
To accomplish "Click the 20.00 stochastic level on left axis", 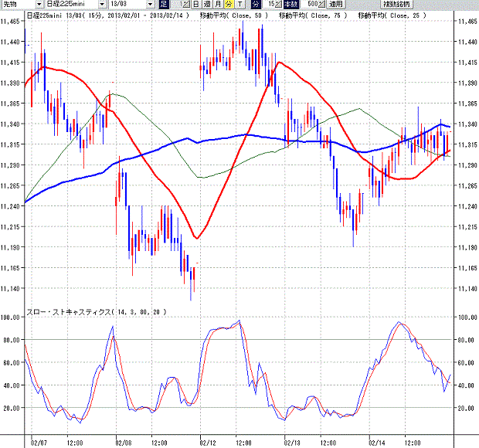I will point(12,408).
